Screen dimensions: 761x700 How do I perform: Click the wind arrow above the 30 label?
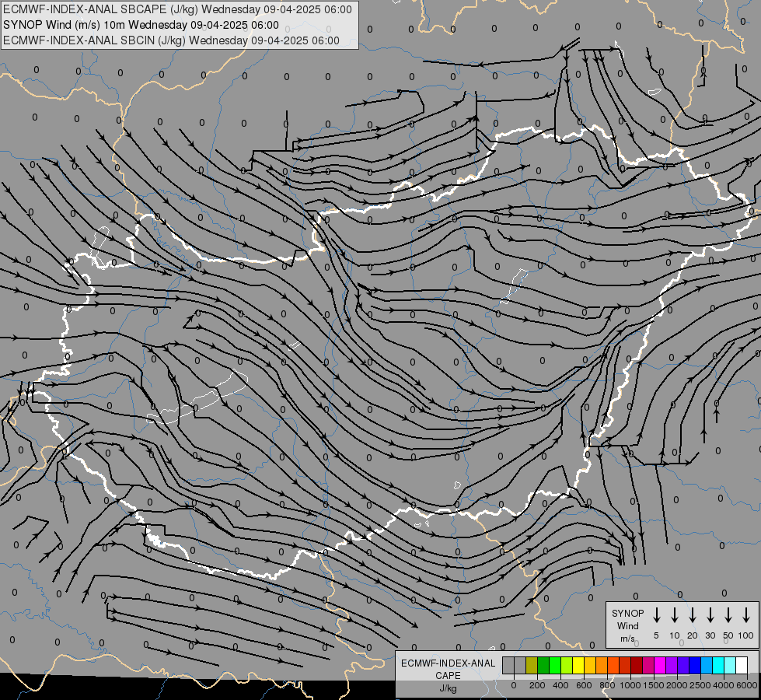pos(710,615)
